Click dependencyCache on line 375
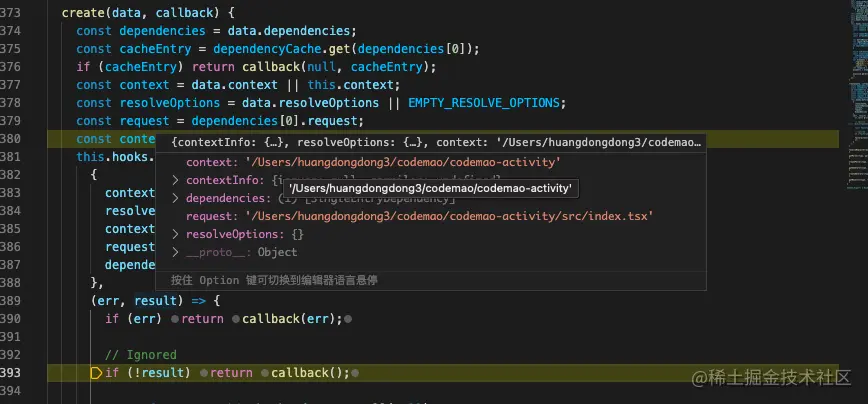 [x=267, y=49]
